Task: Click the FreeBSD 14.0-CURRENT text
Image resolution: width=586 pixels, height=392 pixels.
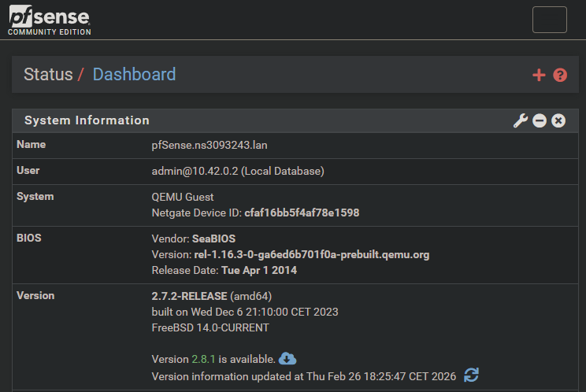Action: 210,327
